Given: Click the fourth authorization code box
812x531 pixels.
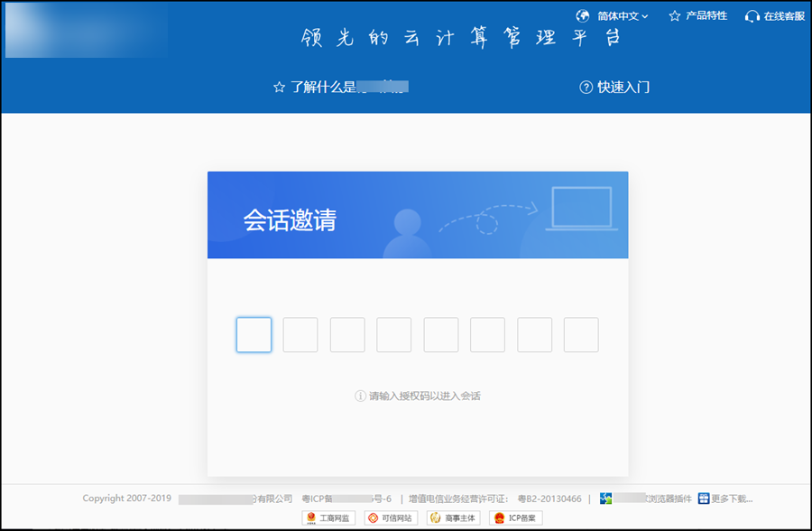Looking at the screenshot, I should point(394,335).
